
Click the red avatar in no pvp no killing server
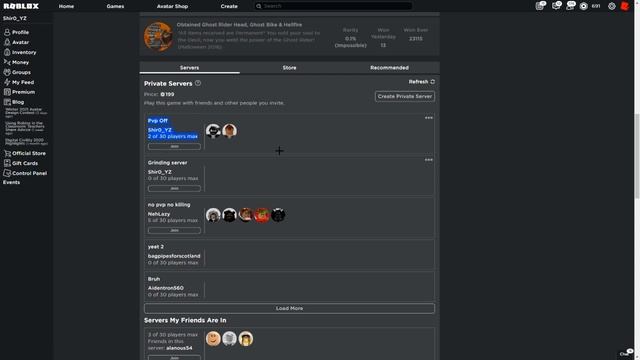(x=262, y=215)
